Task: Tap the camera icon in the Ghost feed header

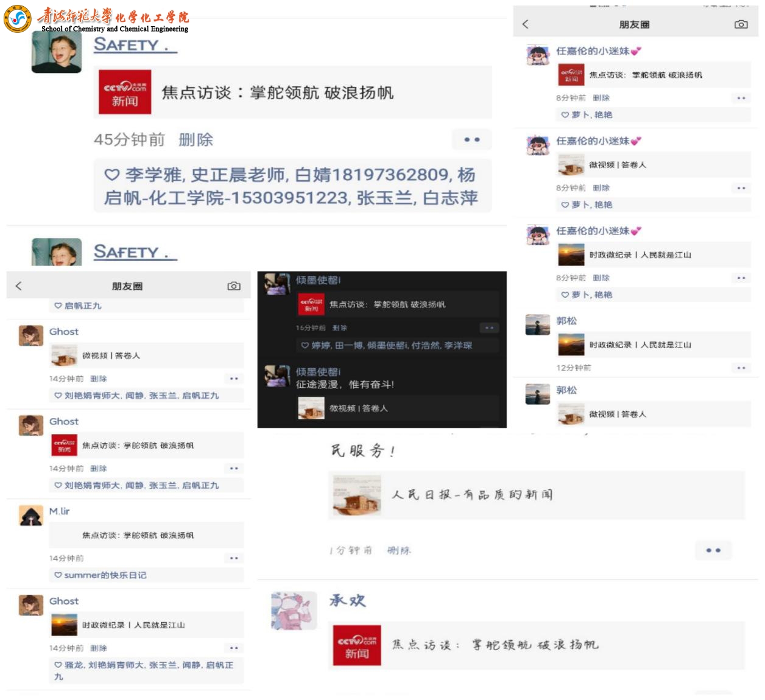Action: pos(234,286)
